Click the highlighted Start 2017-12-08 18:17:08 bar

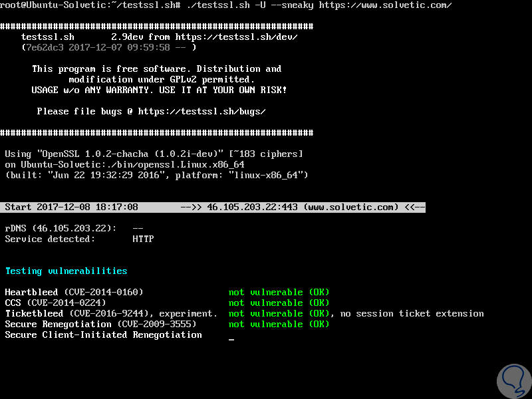point(213,207)
